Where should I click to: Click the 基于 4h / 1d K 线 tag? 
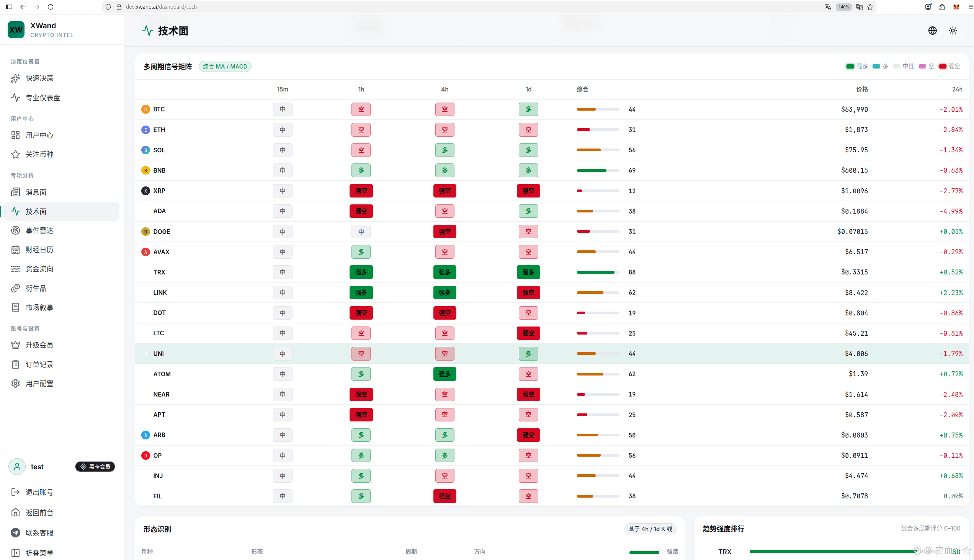point(650,529)
